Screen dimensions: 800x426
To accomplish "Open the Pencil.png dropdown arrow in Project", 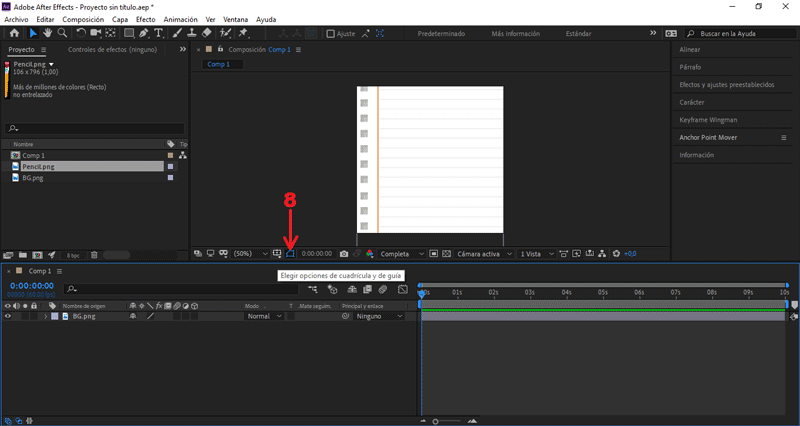I will point(51,64).
